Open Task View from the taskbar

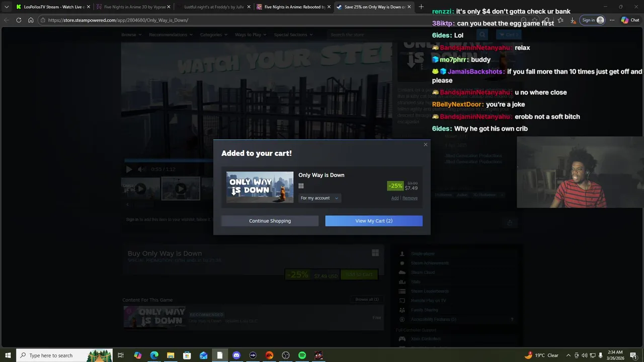(121, 355)
